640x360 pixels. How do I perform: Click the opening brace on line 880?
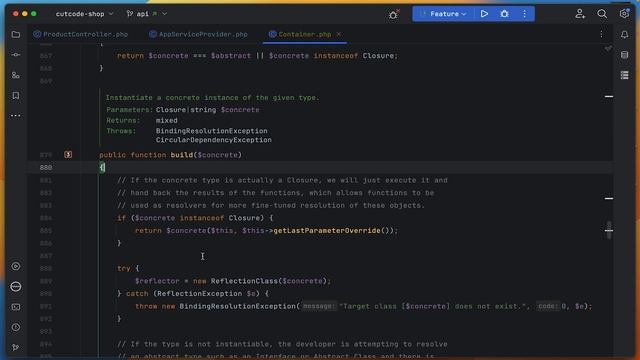102,167
